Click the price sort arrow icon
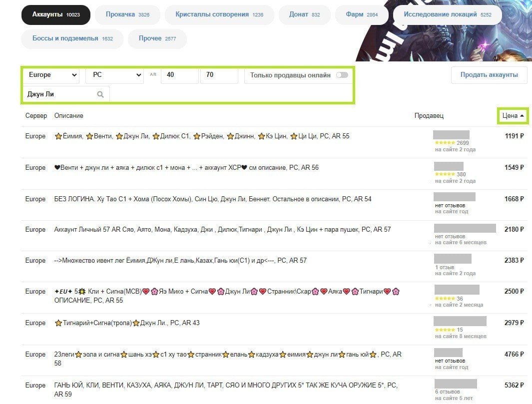 point(522,116)
